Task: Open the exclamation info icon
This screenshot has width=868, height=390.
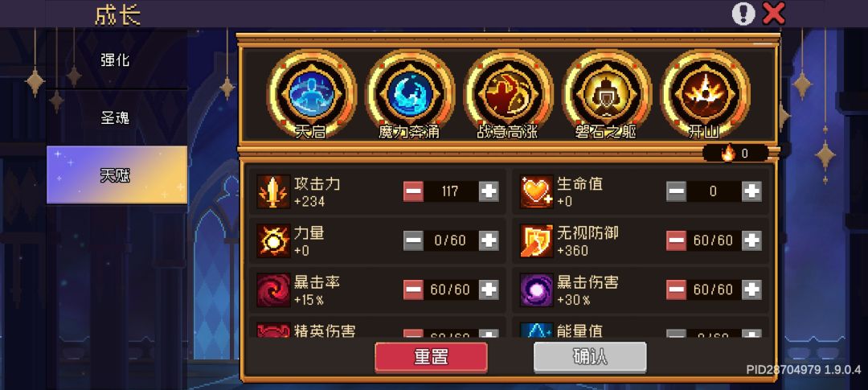Action: pyautogui.click(x=743, y=14)
